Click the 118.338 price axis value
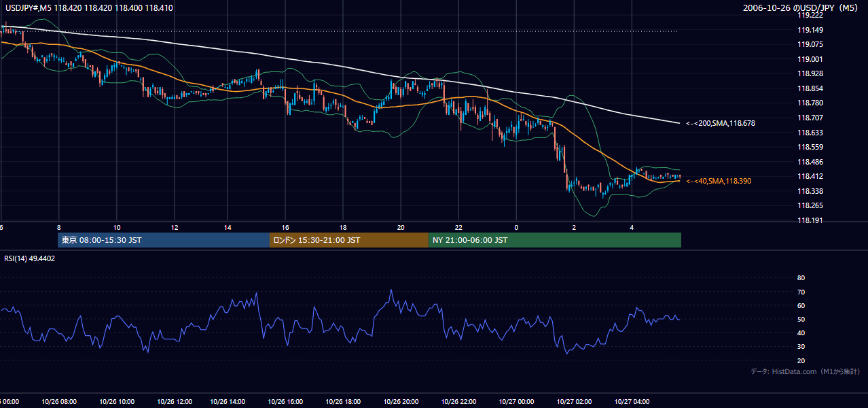 (810, 191)
